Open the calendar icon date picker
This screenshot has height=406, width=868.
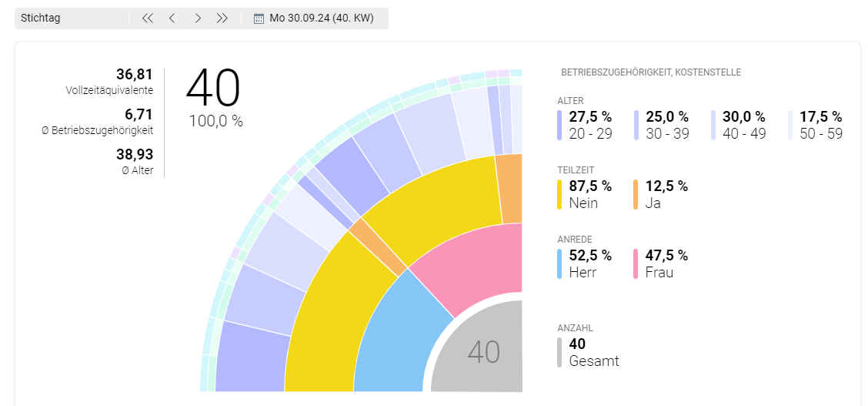tap(259, 18)
